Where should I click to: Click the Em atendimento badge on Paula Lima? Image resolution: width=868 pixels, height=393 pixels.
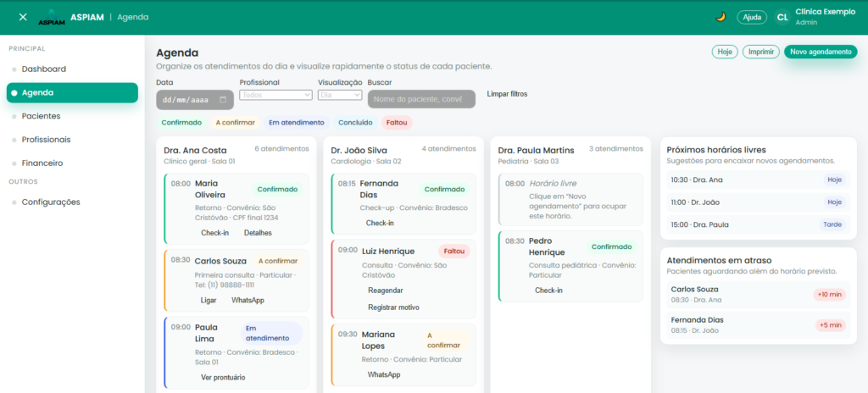tap(272, 333)
